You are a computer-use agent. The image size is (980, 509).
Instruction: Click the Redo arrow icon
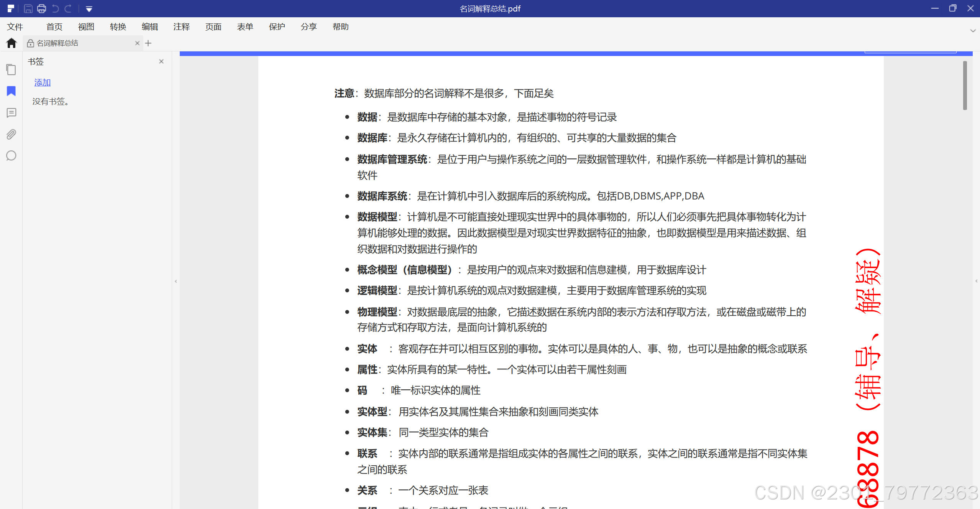click(x=69, y=8)
